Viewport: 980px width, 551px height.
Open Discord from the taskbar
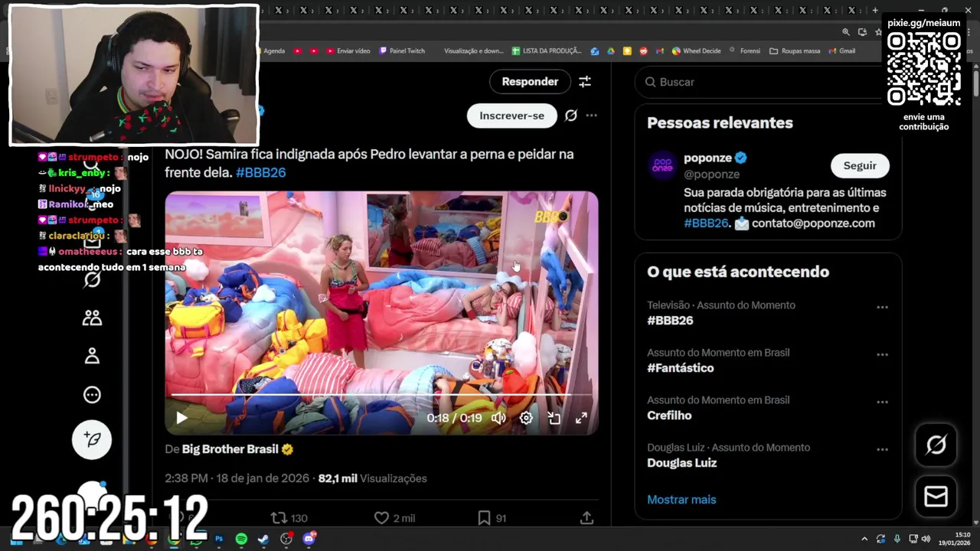pyautogui.click(x=309, y=539)
